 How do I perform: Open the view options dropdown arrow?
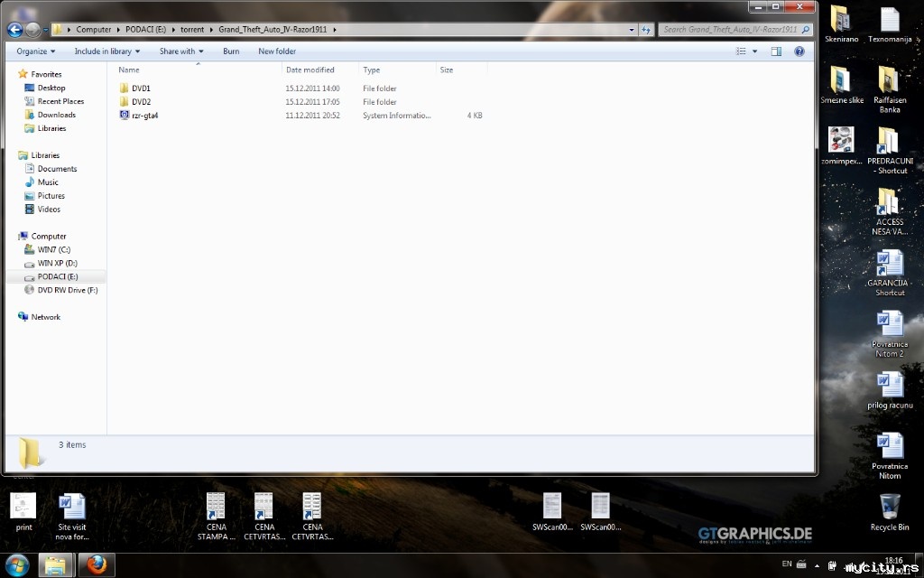(754, 51)
